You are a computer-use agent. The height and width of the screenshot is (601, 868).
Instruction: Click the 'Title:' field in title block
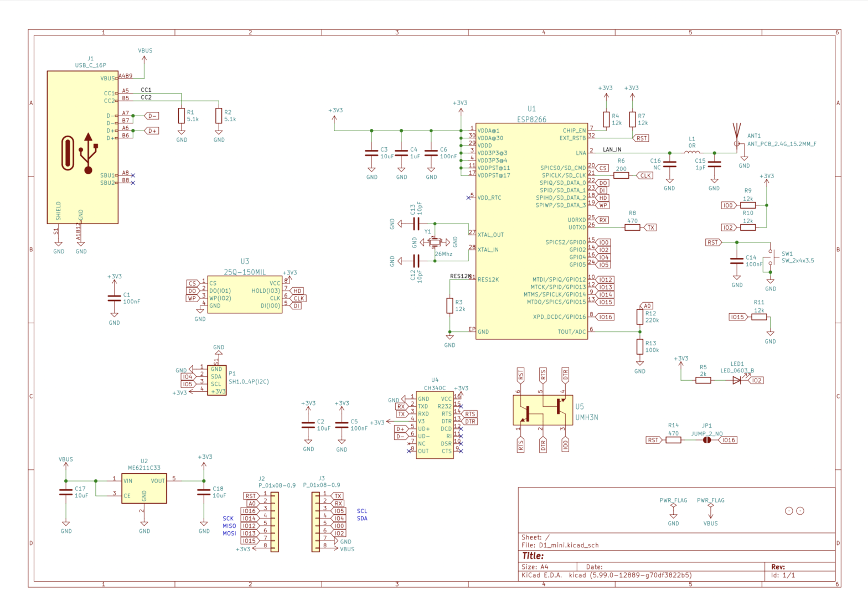pyautogui.click(x=533, y=556)
